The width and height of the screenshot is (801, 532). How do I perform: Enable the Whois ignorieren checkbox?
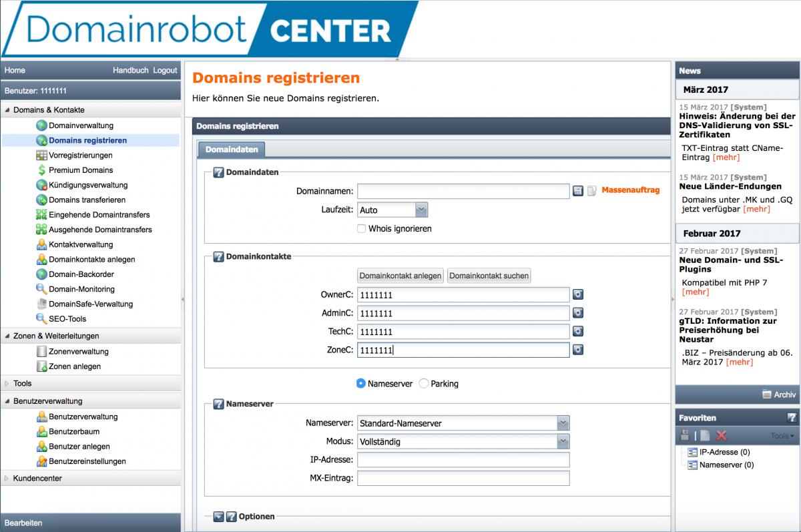(362, 228)
